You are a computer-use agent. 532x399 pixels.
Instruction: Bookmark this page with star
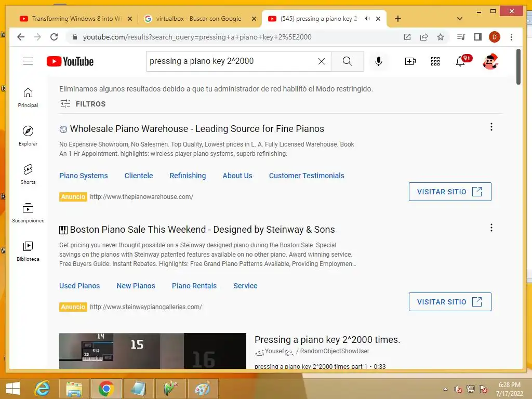point(441,37)
